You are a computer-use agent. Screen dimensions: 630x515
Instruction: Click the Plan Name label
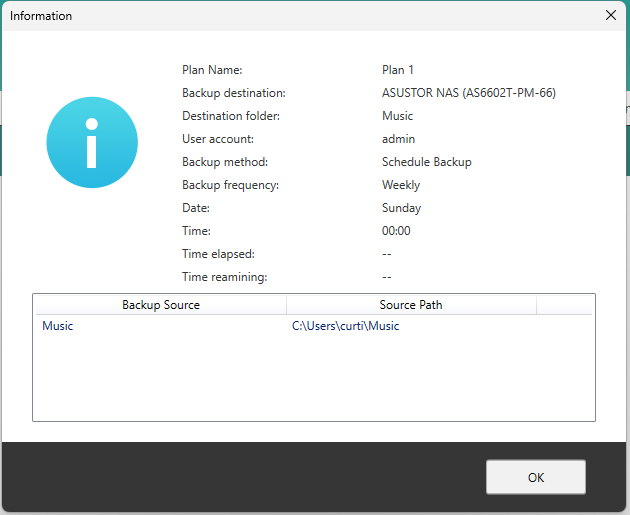(212, 70)
